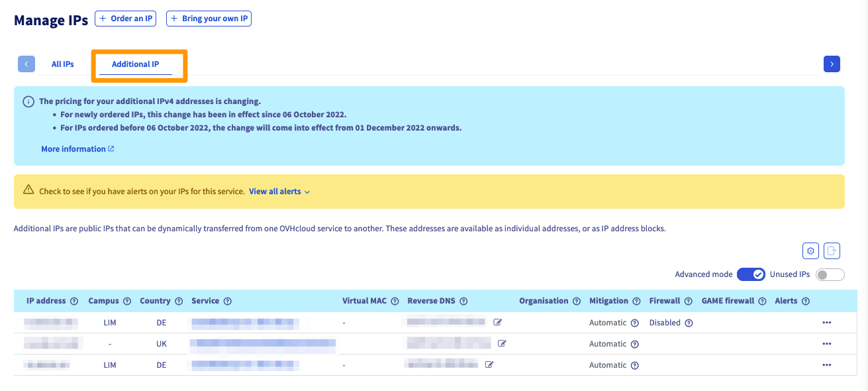Open the help tooltip beside Mitigation header
Screen dimensions: 868x391
click(636, 301)
